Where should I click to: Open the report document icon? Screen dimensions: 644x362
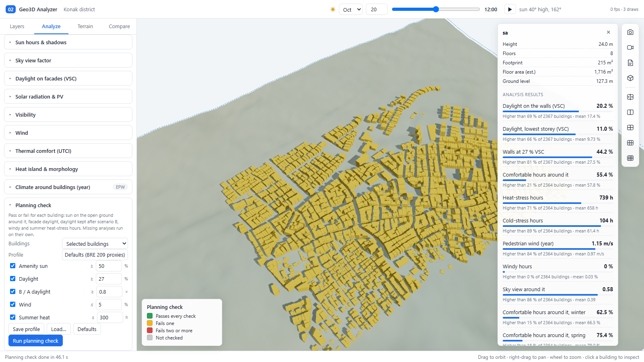[630, 63]
